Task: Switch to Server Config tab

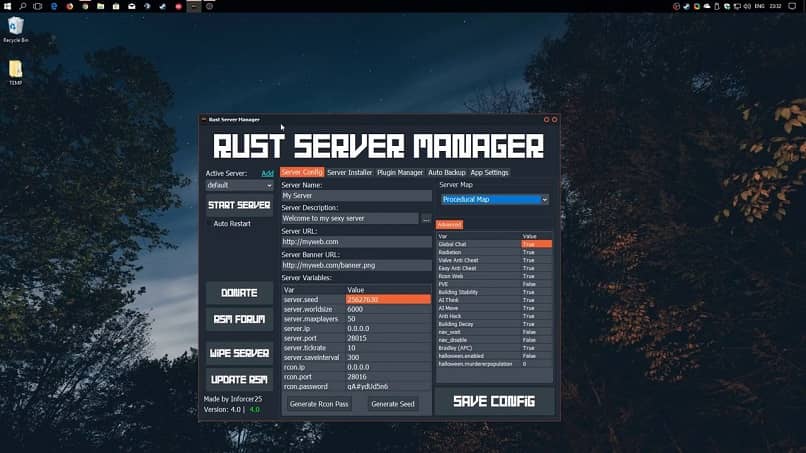Action: (x=302, y=172)
